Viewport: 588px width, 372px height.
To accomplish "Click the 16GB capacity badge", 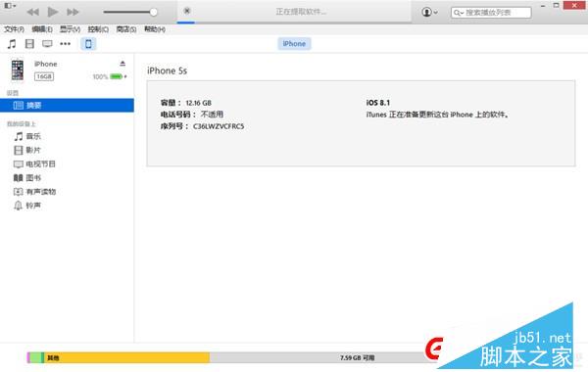I will [44, 76].
